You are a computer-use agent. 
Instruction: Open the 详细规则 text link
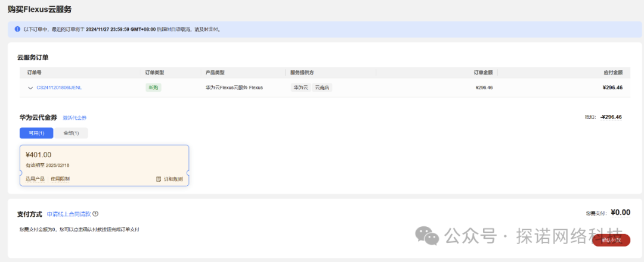174,179
